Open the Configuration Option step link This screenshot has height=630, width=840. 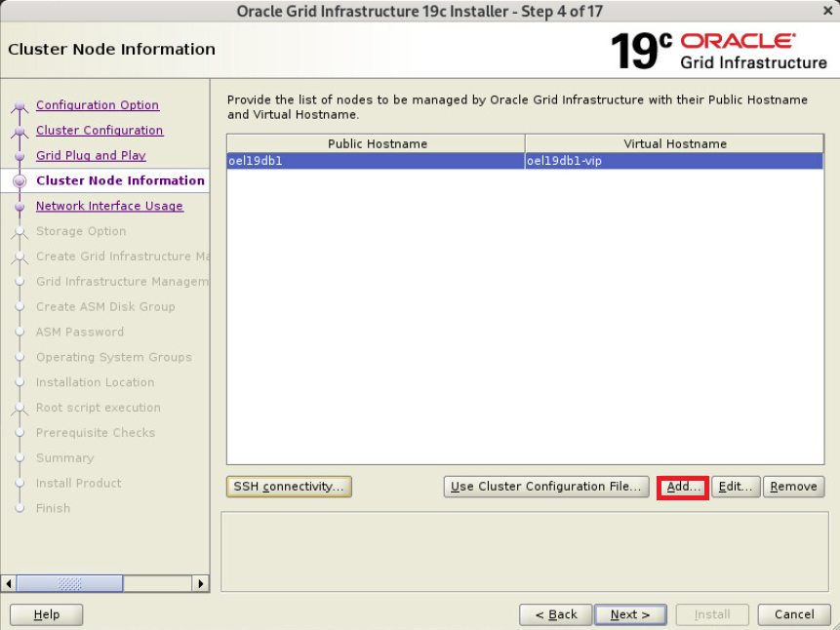tap(98, 105)
